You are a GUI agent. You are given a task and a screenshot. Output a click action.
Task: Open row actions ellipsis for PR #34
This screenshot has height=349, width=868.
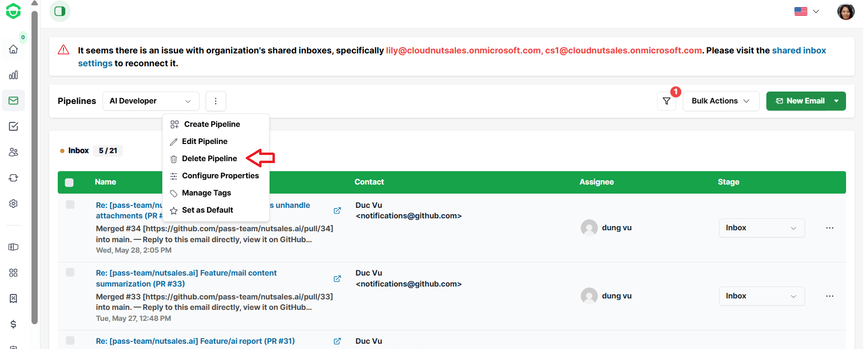click(x=830, y=228)
